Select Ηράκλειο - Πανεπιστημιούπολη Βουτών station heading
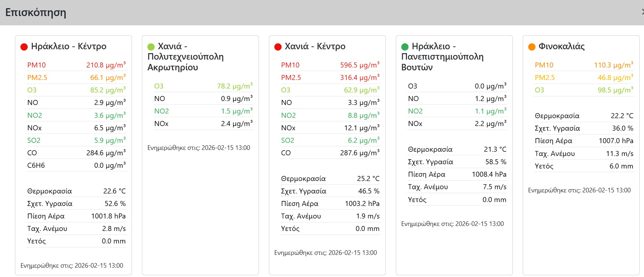 click(442, 57)
